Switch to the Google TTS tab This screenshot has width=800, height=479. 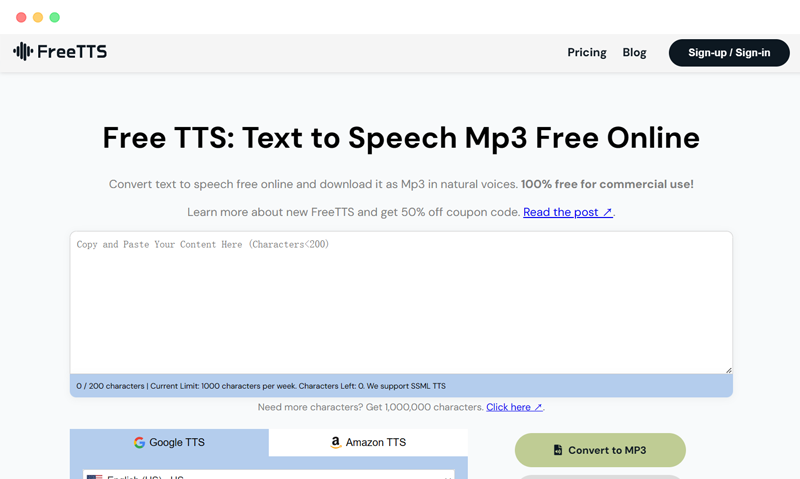[x=169, y=442]
